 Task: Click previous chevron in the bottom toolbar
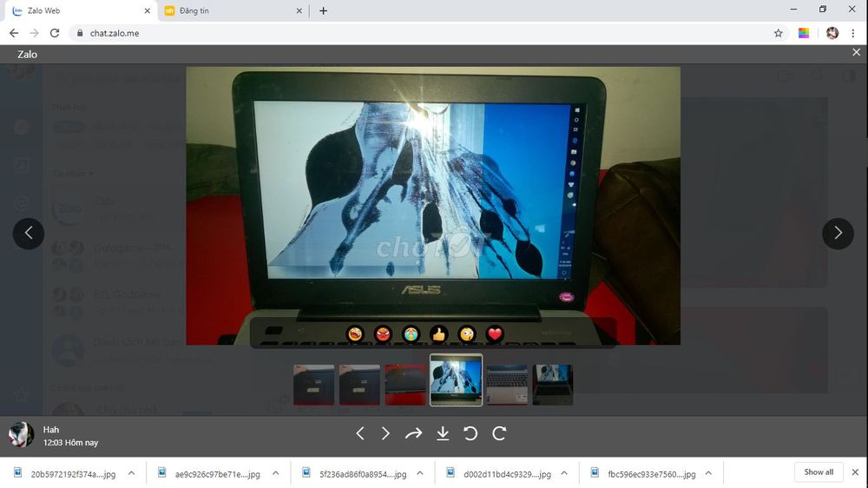coord(360,433)
